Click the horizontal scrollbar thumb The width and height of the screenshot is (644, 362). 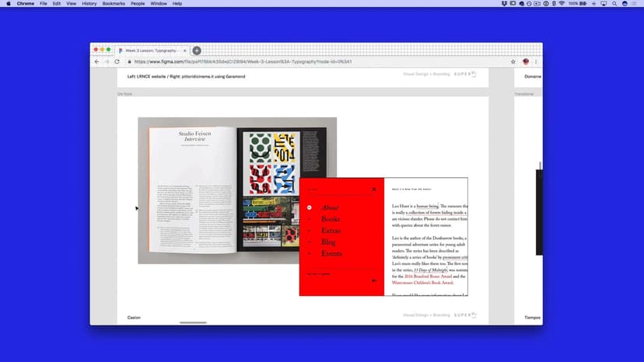[193, 322]
